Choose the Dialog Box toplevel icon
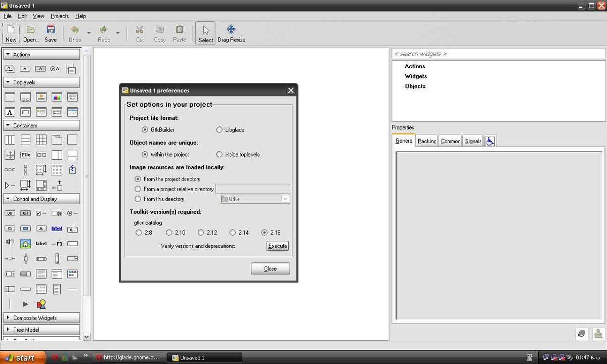The image size is (607, 364). click(x=25, y=97)
